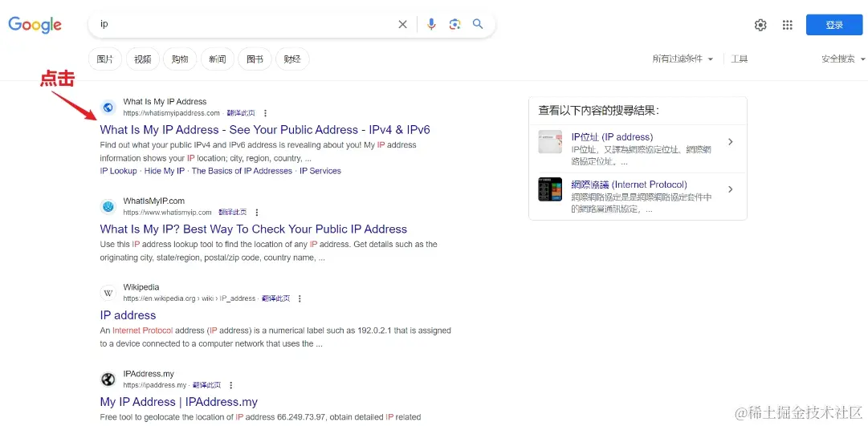Select the 视频 filter tab

pyautogui.click(x=143, y=59)
